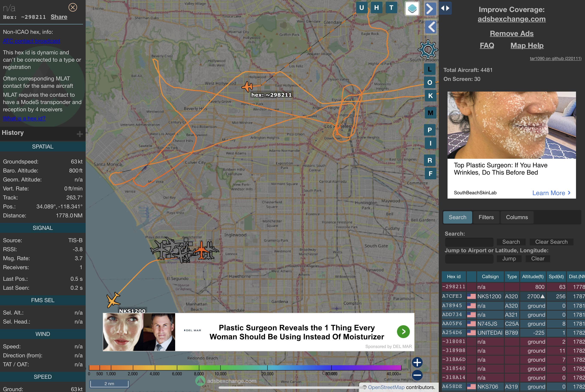This screenshot has width=585, height=392.
Task: Click the Remove Ads link
Action: (512, 34)
